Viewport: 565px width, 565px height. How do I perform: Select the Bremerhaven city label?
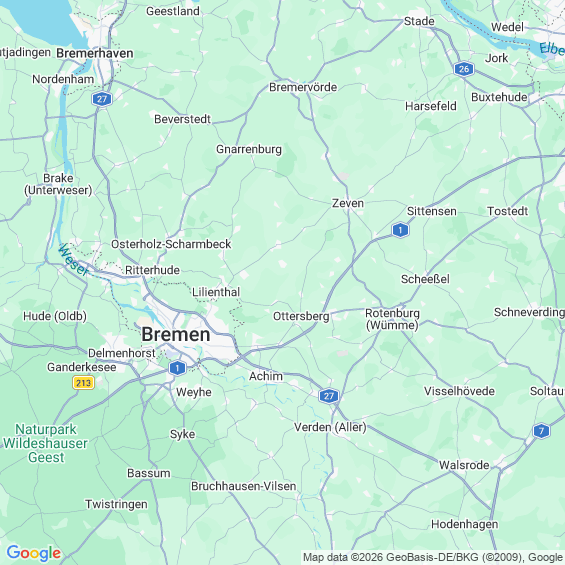coord(95,53)
